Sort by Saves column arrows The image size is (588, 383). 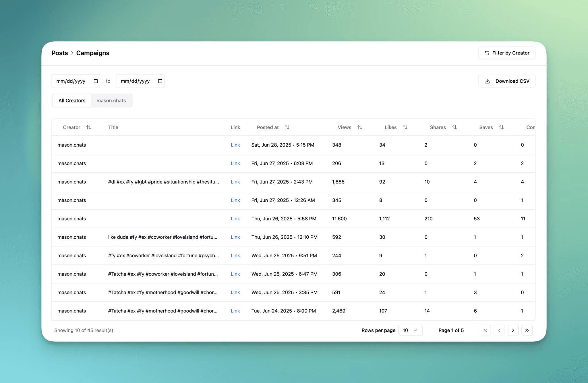[x=501, y=127]
